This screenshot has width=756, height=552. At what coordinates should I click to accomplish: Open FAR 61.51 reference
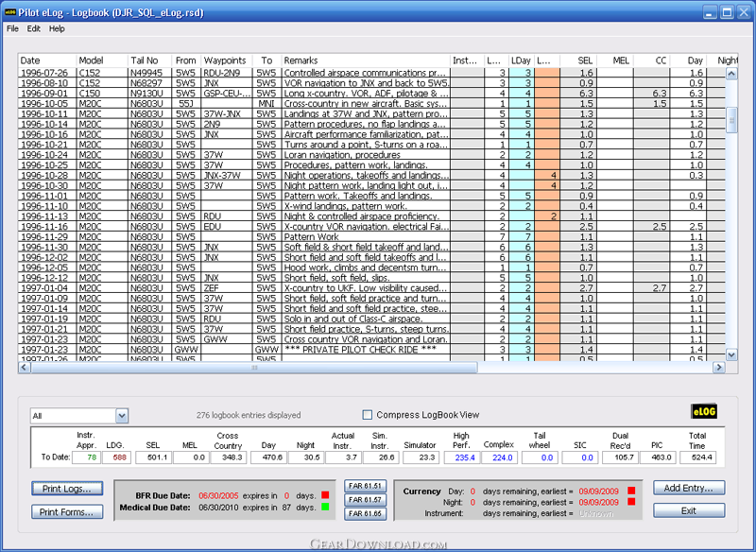tap(365, 486)
